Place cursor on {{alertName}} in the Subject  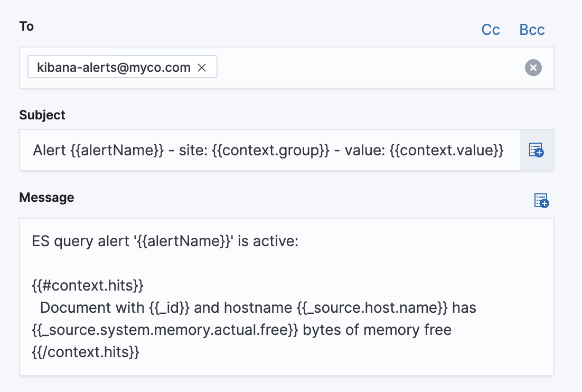pyautogui.click(x=117, y=151)
